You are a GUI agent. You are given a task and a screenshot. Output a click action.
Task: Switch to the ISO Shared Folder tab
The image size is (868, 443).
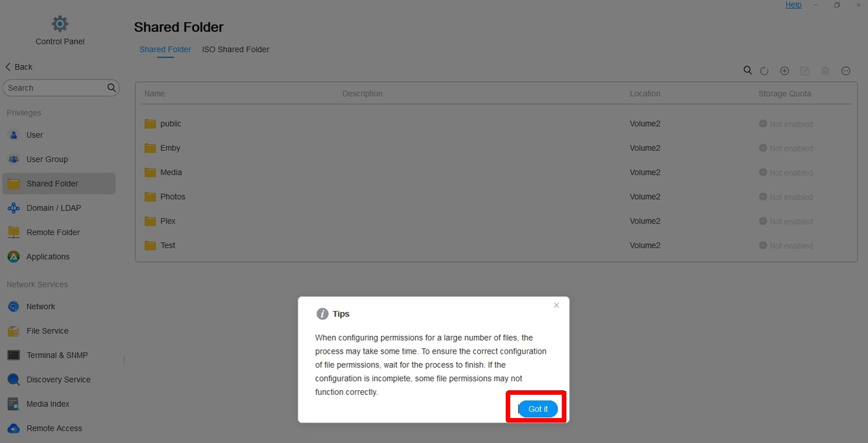coord(235,49)
